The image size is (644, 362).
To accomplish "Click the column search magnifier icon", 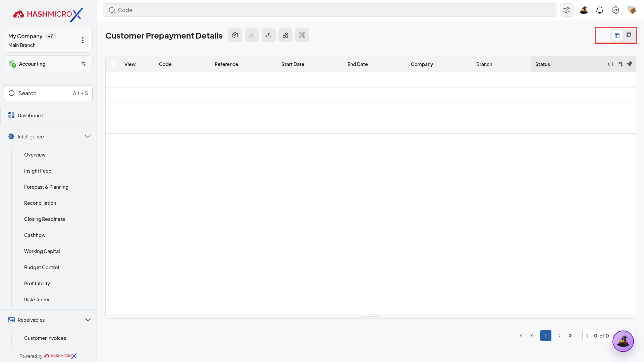I will click(611, 64).
